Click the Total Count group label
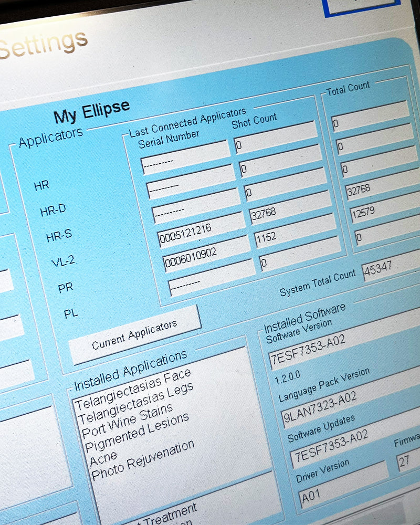This screenshot has width=420, height=525. pyautogui.click(x=348, y=88)
